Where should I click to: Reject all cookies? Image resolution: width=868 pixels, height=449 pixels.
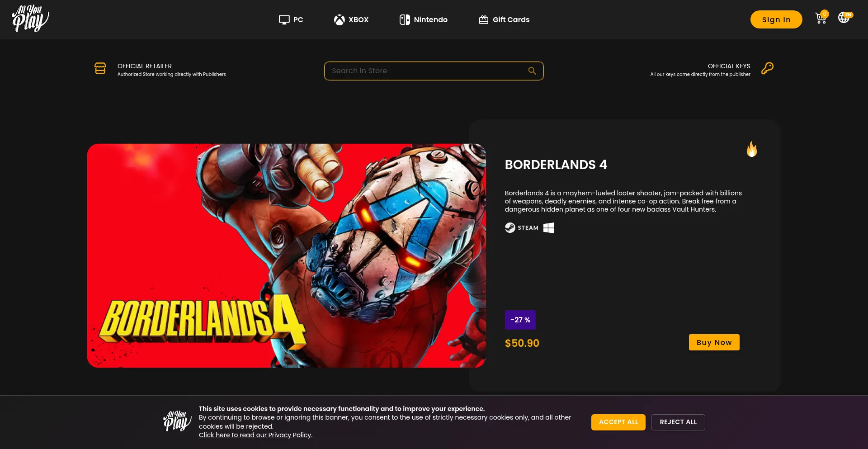pyautogui.click(x=678, y=422)
